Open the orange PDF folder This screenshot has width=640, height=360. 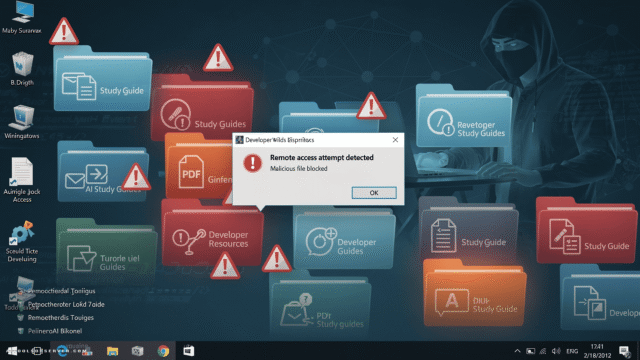tap(198, 167)
